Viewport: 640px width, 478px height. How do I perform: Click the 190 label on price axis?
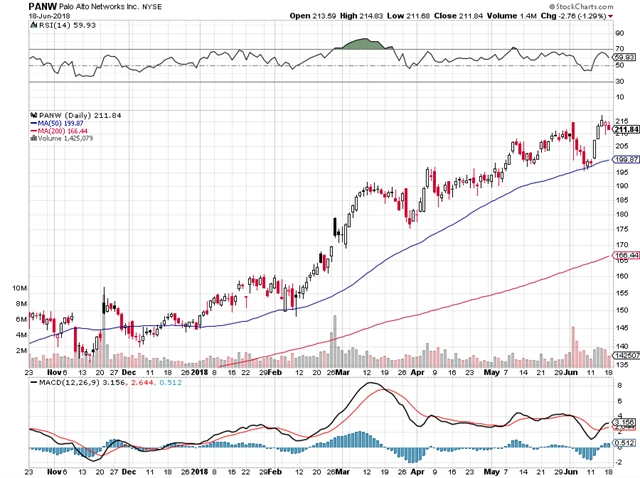coord(621,186)
